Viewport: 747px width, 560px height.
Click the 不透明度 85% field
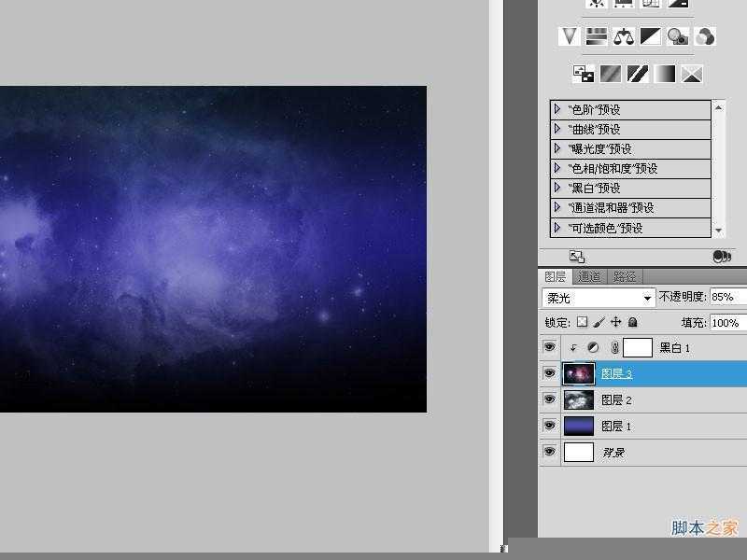pos(728,297)
